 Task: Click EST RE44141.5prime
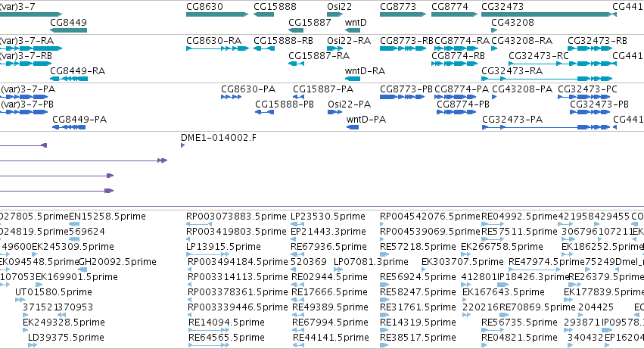[331, 338]
